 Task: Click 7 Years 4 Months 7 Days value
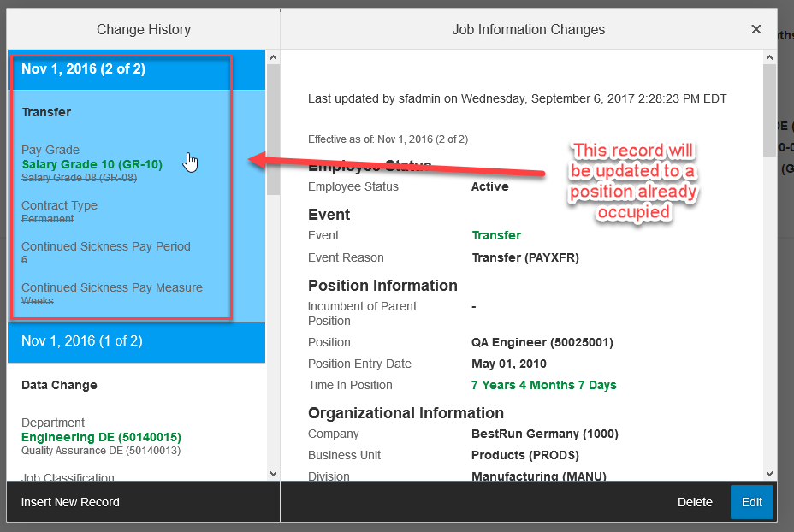click(x=544, y=385)
